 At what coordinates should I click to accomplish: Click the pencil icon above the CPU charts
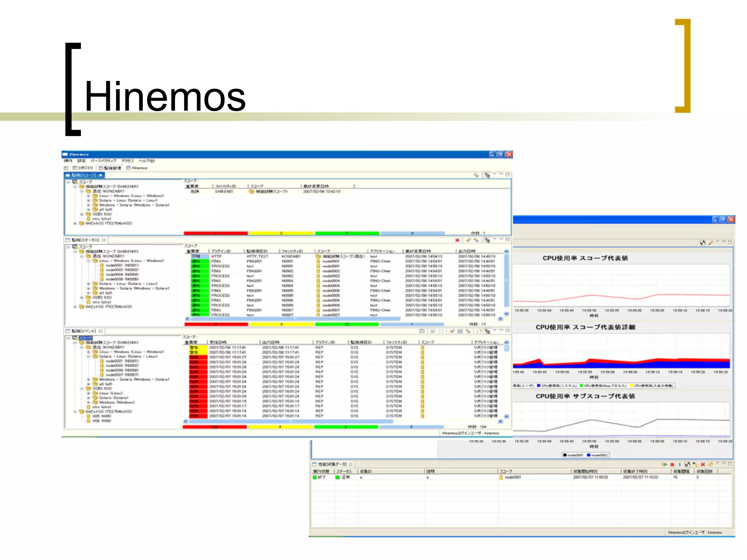pyautogui.click(x=711, y=242)
